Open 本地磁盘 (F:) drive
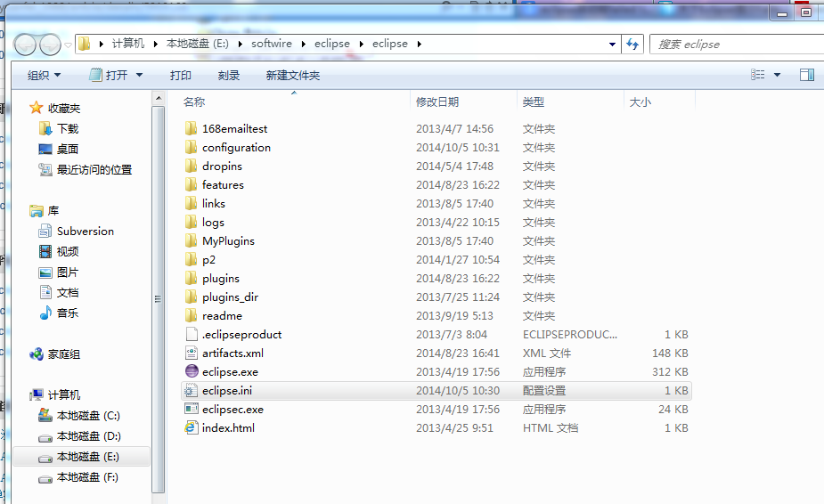 (87, 477)
